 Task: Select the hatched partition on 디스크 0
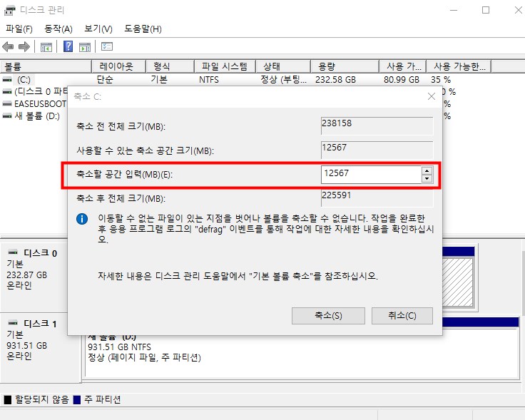[457, 281]
